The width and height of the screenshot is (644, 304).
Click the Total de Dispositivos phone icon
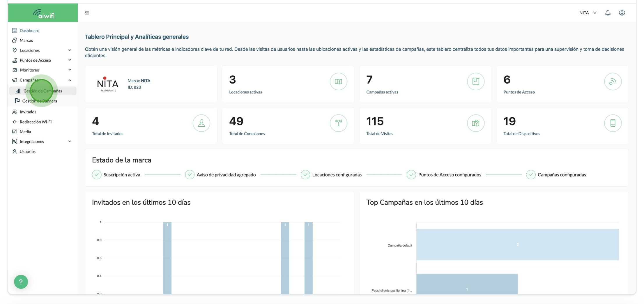(613, 123)
